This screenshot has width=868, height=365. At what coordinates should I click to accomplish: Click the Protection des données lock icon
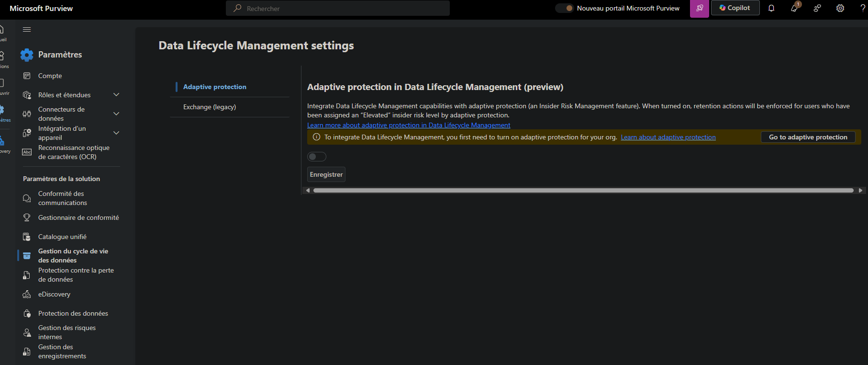[x=27, y=313]
